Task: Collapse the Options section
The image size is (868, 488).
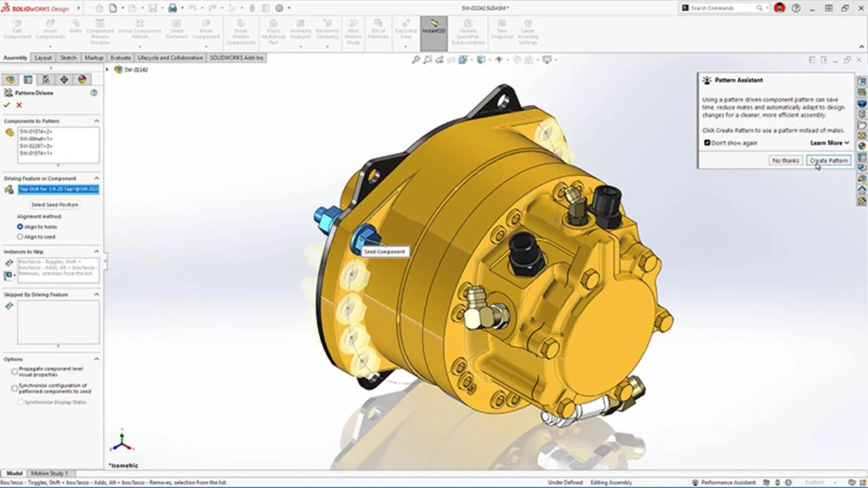Action: (x=96, y=359)
